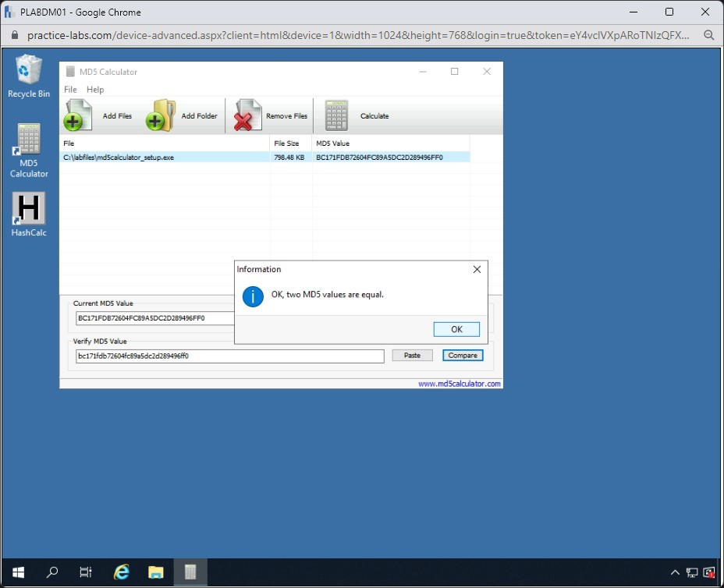Click the Add Files toolbar icon
This screenshot has width=724, height=588.
tap(78, 115)
